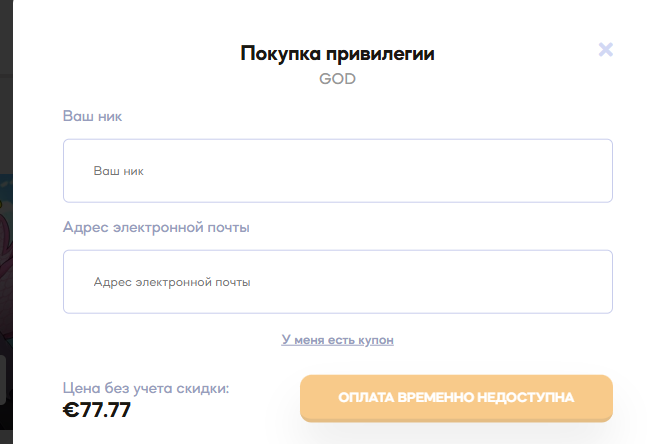Focus the 'Ваш ник' nickname input field
The height and width of the screenshot is (444, 648).
click(x=338, y=171)
